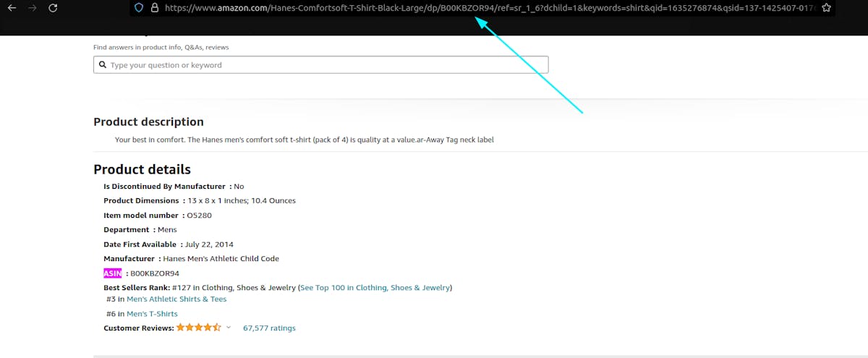This screenshot has width=868, height=358.
Task: Click the customer review star rating icons
Action: [x=199, y=328]
